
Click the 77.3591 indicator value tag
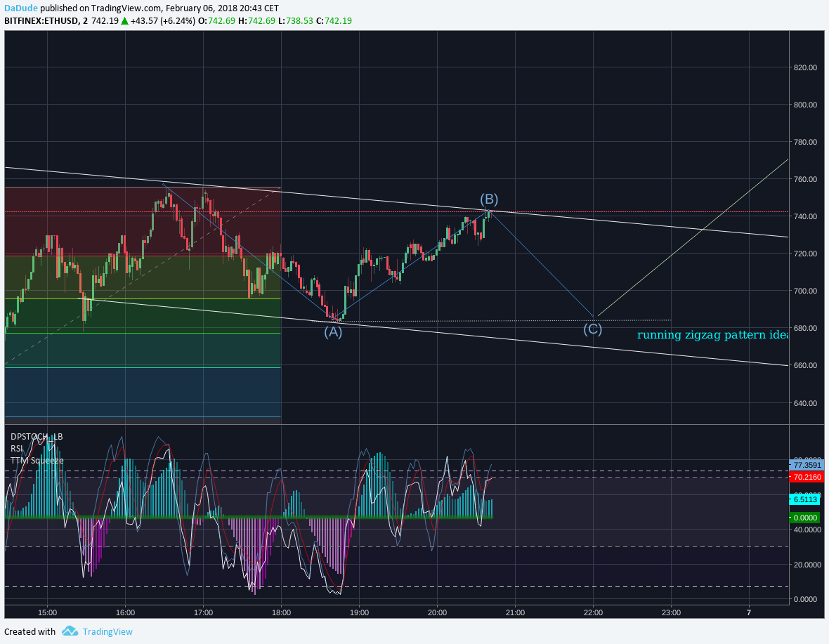pyautogui.click(x=807, y=466)
